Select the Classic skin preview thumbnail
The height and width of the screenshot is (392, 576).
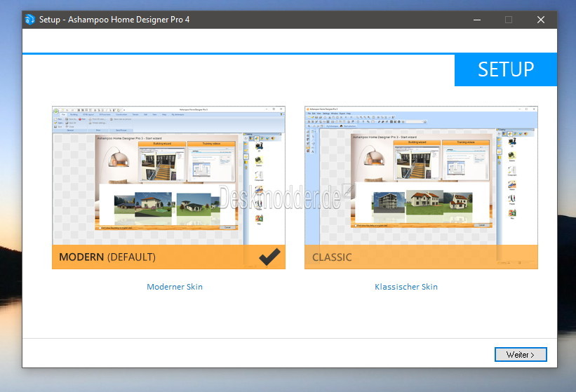pos(421,175)
